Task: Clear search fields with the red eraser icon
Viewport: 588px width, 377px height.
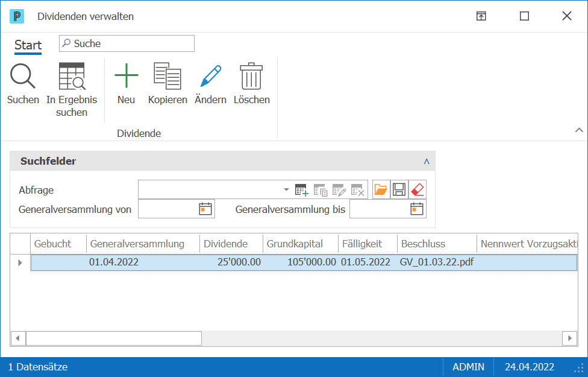Action: pyautogui.click(x=418, y=189)
